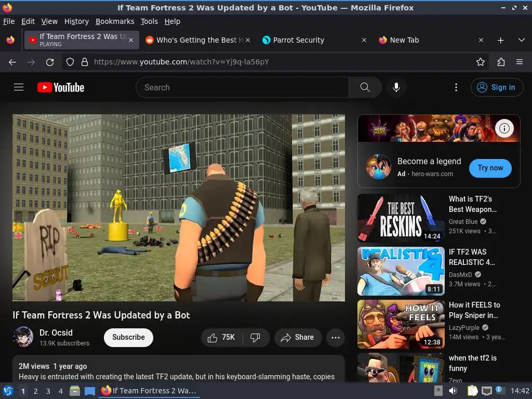This screenshot has width=532, height=399.
Task: Open the View menu
Action: (x=49, y=21)
